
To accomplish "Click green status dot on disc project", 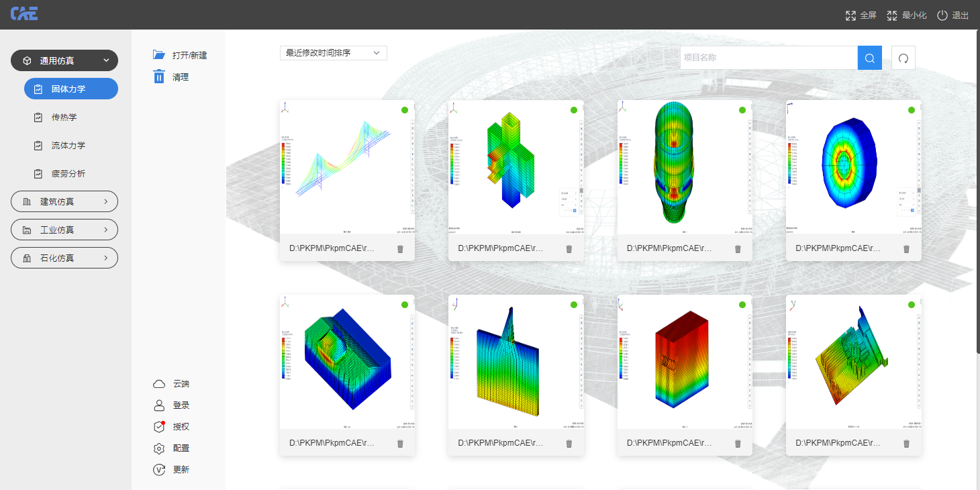I will (x=911, y=110).
